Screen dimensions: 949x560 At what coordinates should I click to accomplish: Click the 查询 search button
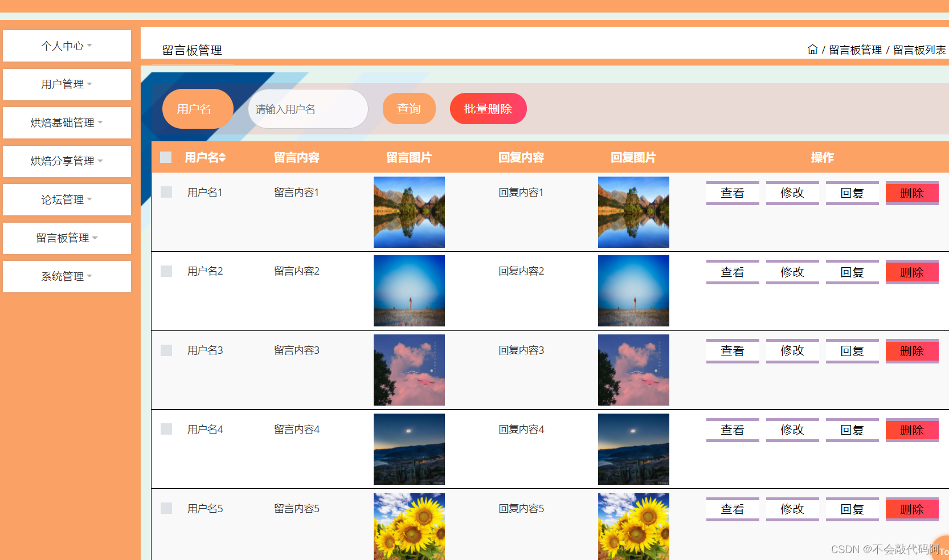[x=409, y=108]
